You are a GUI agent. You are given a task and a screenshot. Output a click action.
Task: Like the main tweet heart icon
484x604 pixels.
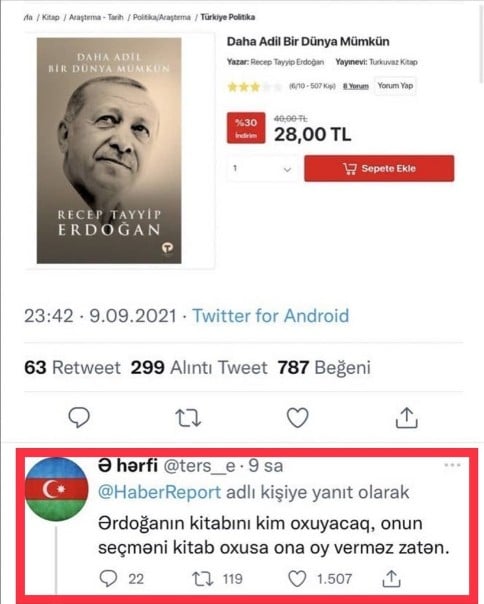point(297,417)
